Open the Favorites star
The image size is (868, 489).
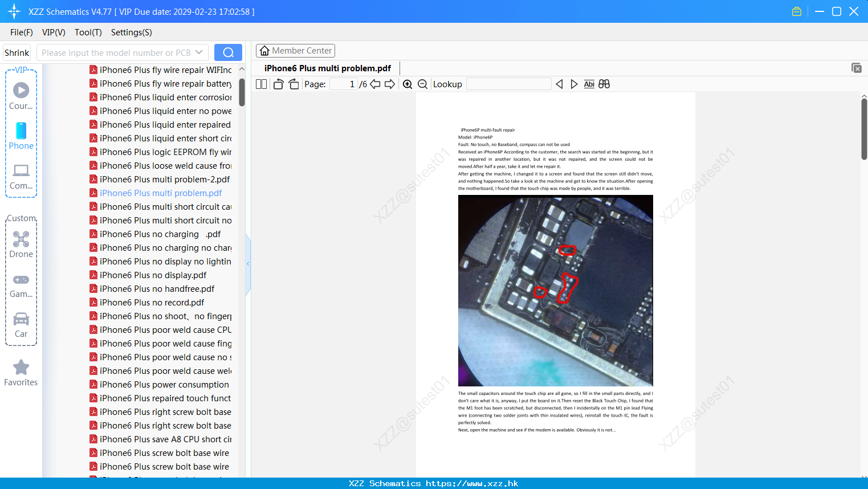coord(21,373)
